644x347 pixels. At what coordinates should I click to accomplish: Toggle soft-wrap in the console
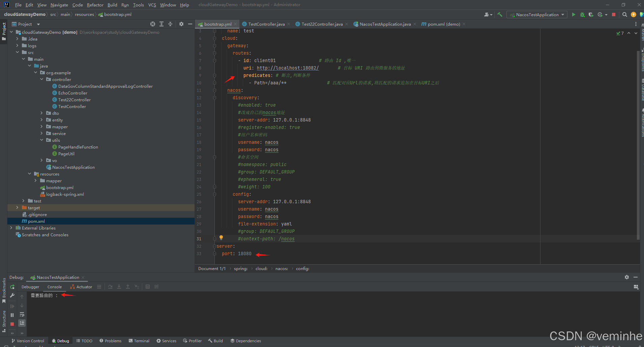tap(22, 315)
